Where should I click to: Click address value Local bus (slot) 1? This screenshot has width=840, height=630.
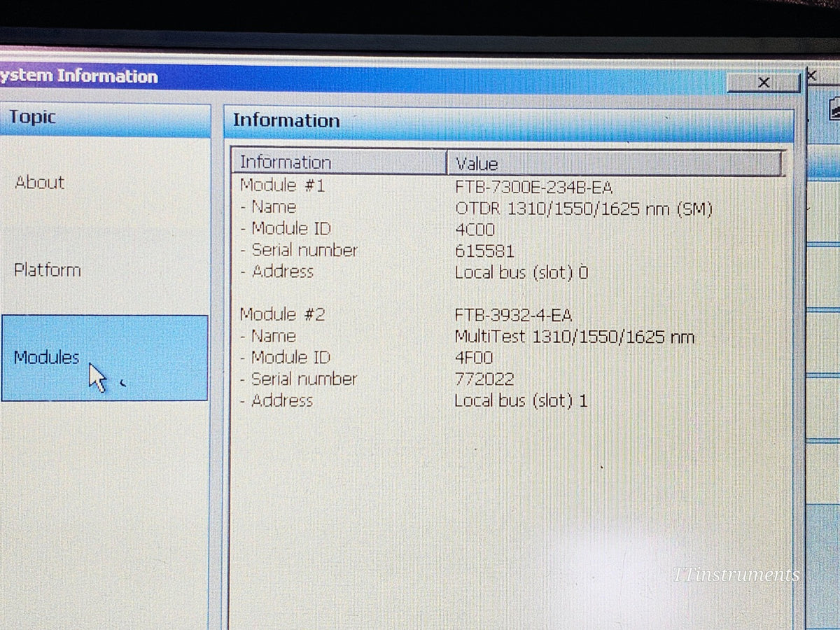tap(521, 401)
